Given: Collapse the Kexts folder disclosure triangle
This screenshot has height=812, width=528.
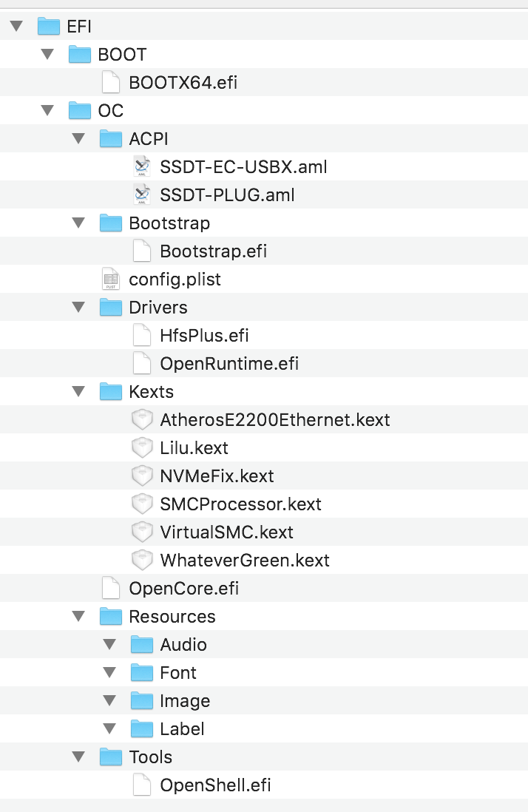Looking at the screenshot, I should pos(79,392).
